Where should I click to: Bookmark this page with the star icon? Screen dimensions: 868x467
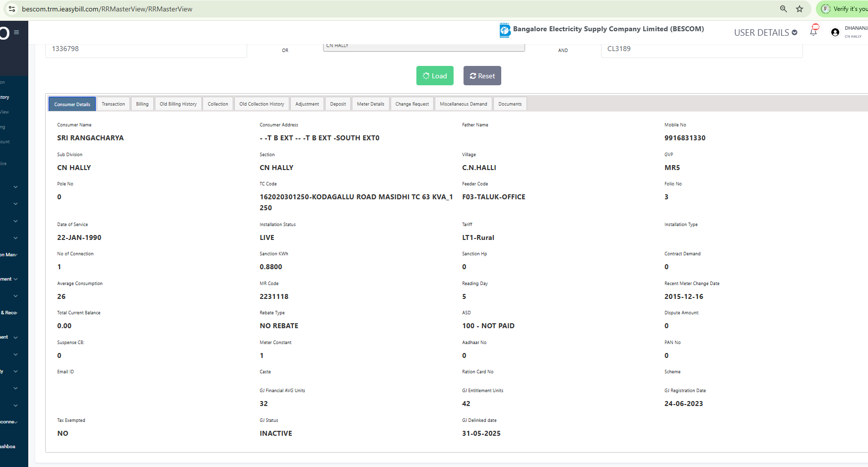point(800,9)
